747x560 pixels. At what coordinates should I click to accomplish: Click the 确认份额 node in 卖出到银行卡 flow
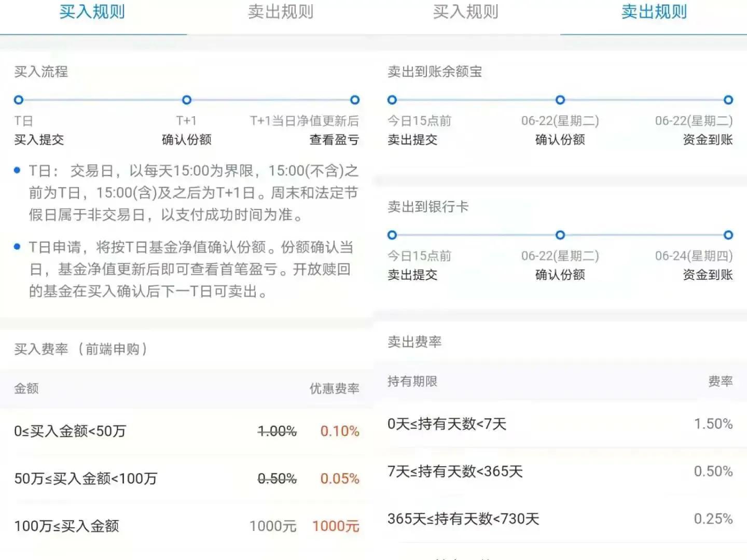560,235
